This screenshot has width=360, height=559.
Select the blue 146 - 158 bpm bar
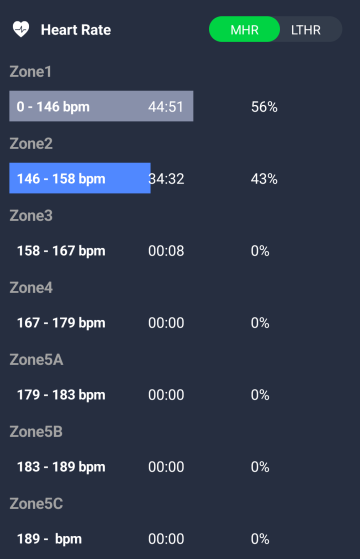point(80,178)
